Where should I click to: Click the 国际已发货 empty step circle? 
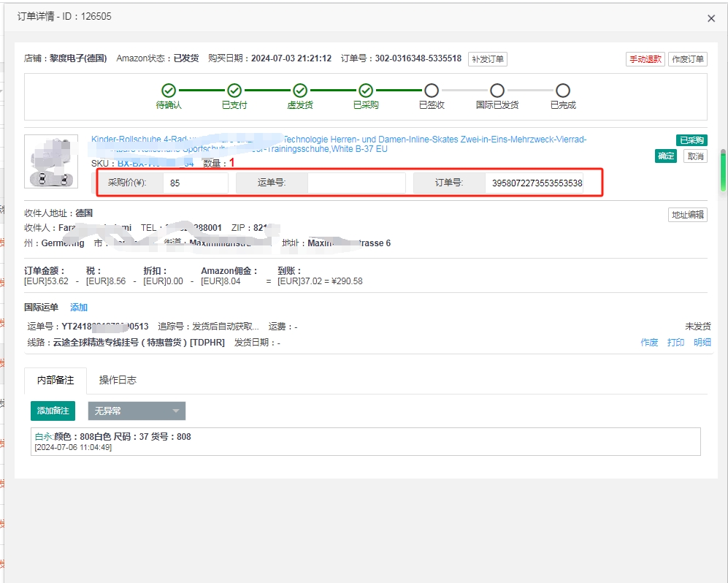pyautogui.click(x=497, y=91)
